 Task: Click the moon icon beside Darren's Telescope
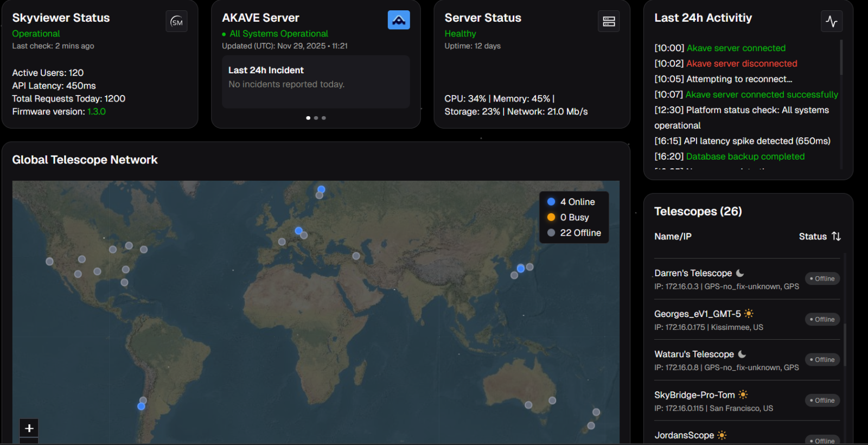(740, 273)
